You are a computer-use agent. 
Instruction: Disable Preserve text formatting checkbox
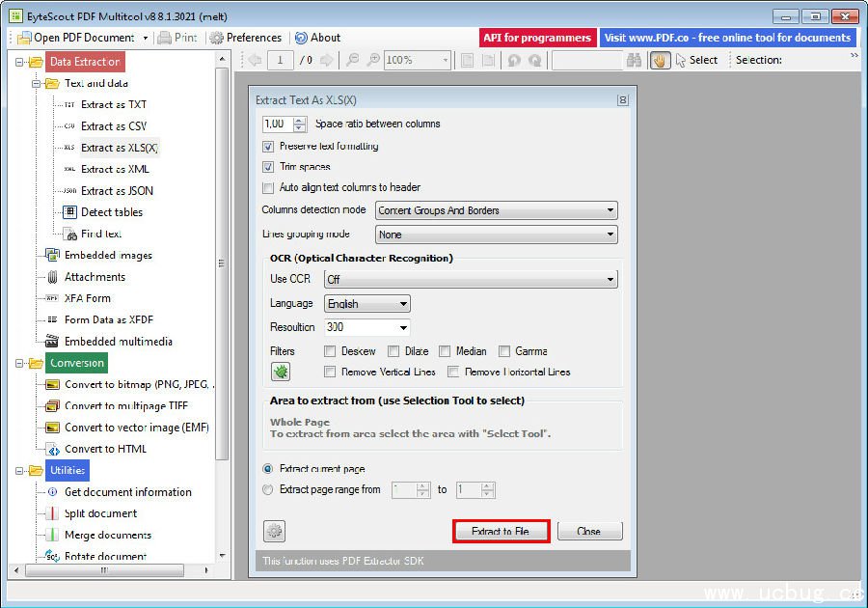[268, 147]
